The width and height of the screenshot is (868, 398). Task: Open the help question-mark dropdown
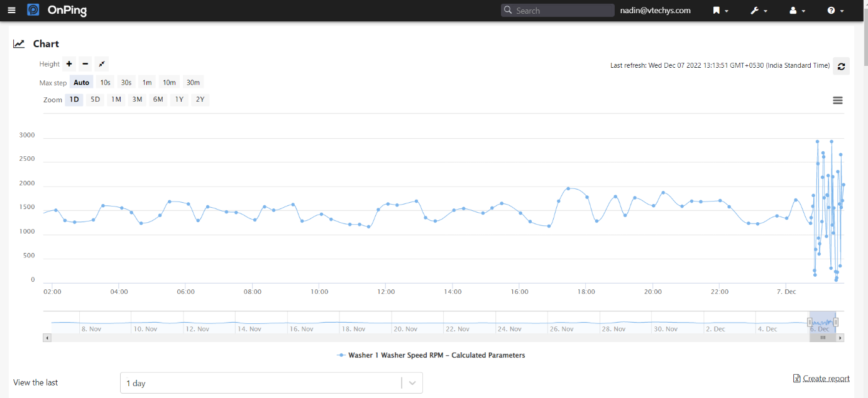(835, 11)
